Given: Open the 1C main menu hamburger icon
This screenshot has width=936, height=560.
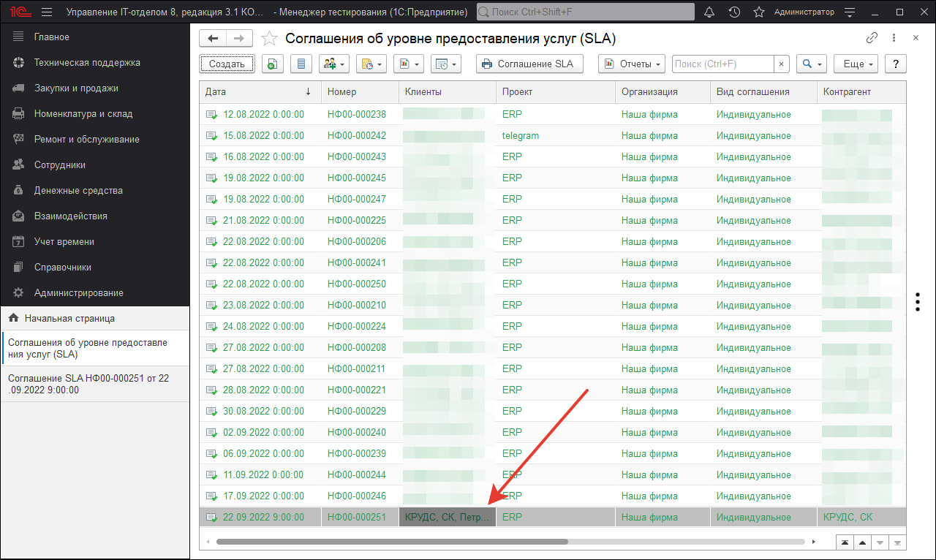Looking at the screenshot, I should (47, 12).
